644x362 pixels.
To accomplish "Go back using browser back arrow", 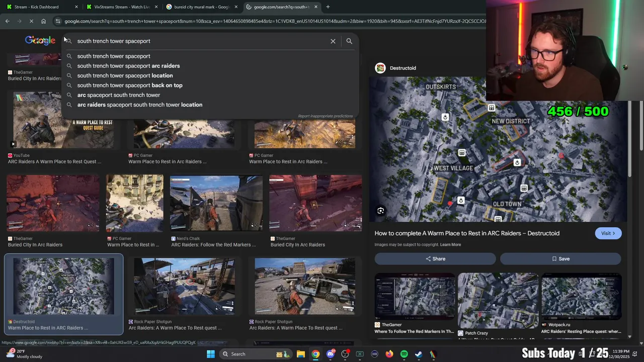I will tap(7, 21).
